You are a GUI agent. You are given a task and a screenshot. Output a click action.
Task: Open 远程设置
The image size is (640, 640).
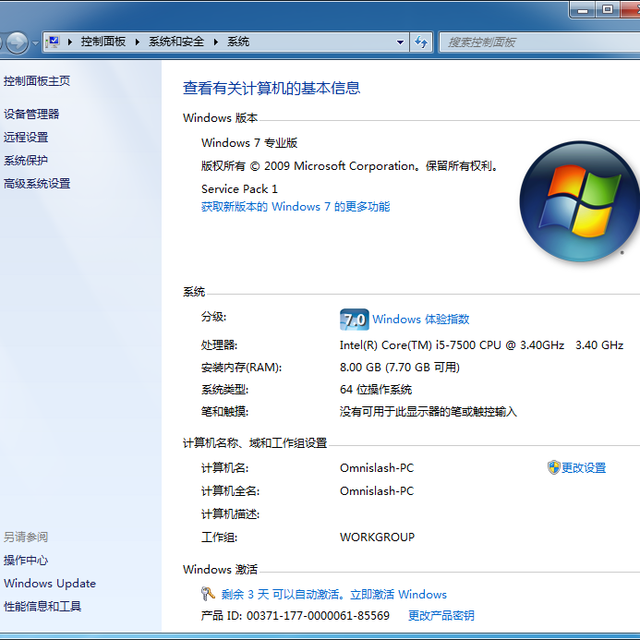click(26, 137)
